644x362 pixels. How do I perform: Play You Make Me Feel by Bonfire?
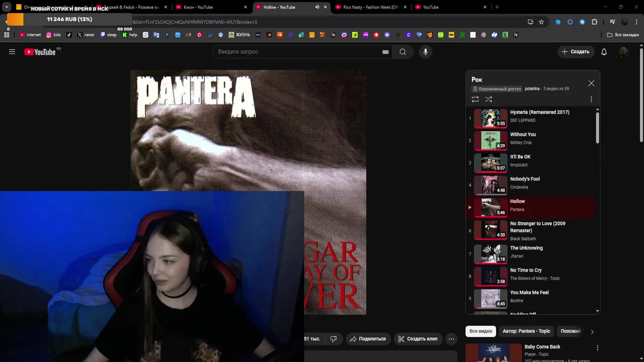pyautogui.click(x=531, y=298)
